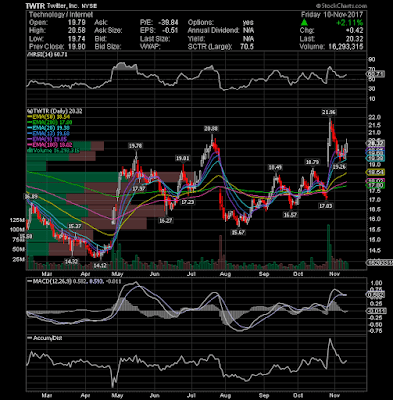Click the Technology / Internet sector text
Viewport: 393px width, 400px height.
point(61,15)
